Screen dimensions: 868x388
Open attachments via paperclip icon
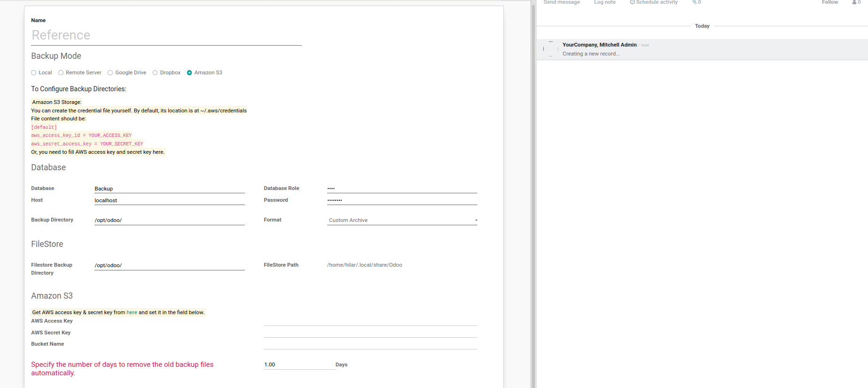tap(696, 2)
